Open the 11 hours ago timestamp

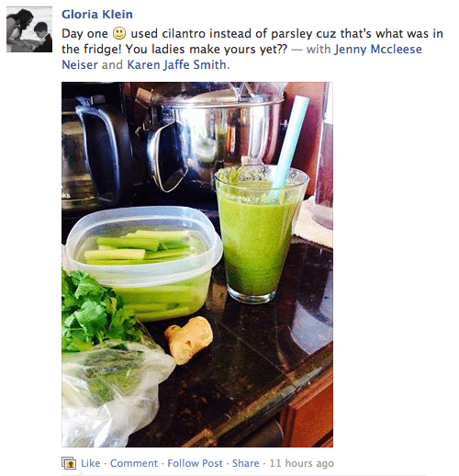[x=302, y=463]
